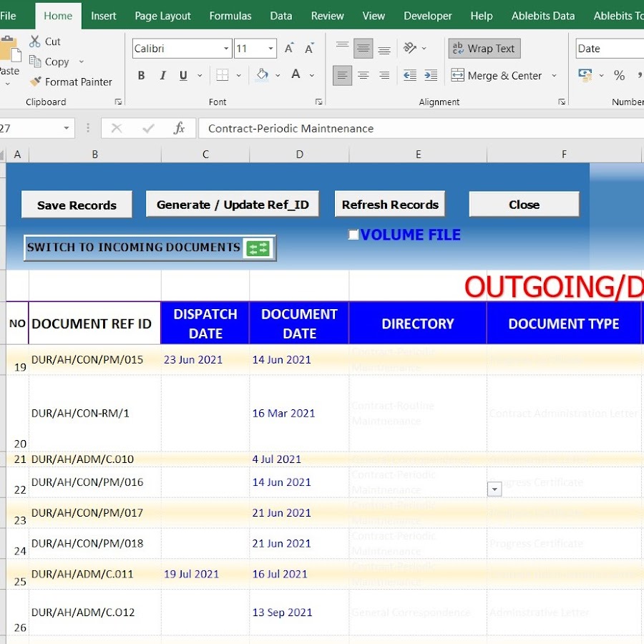This screenshot has width=644, height=644.
Task: Open the Alignment settings dialog launcher
Action: pos(562,102)
